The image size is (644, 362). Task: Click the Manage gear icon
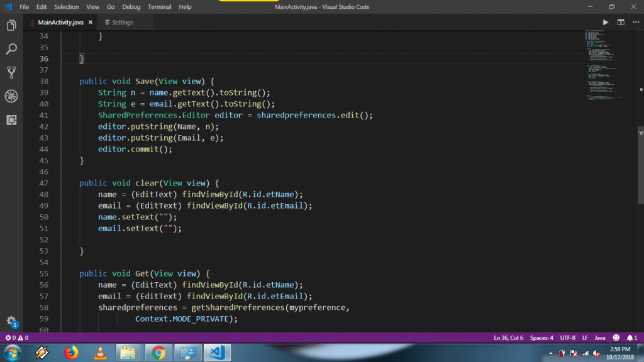tap(11, 321)
